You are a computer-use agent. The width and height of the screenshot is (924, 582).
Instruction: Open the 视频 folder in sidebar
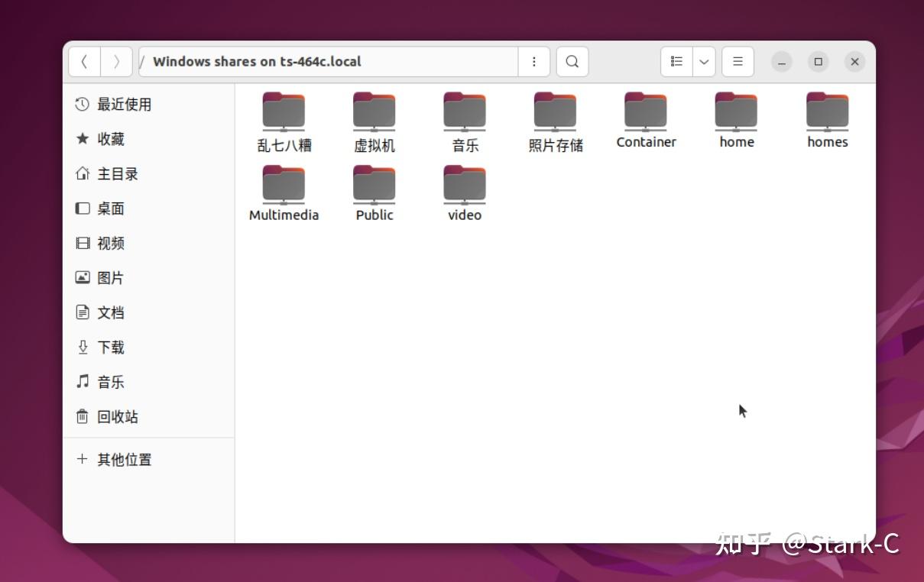tap(110, 243)
